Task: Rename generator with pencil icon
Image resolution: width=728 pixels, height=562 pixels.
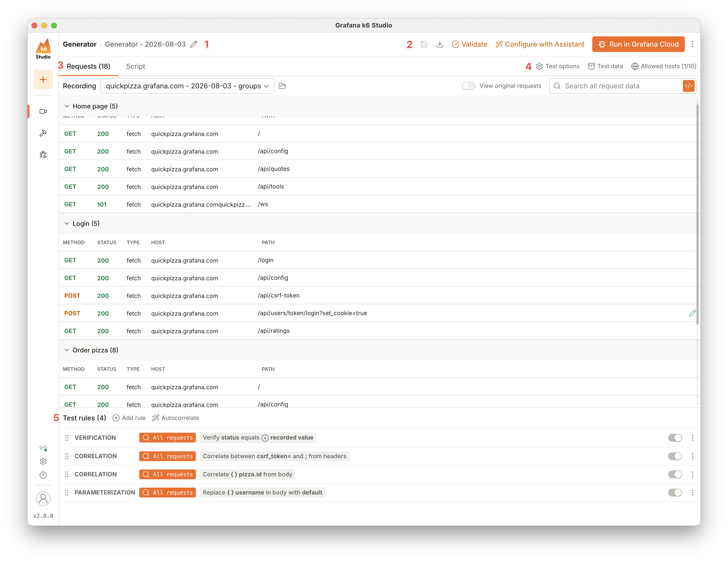Action: tap(194, 44)
